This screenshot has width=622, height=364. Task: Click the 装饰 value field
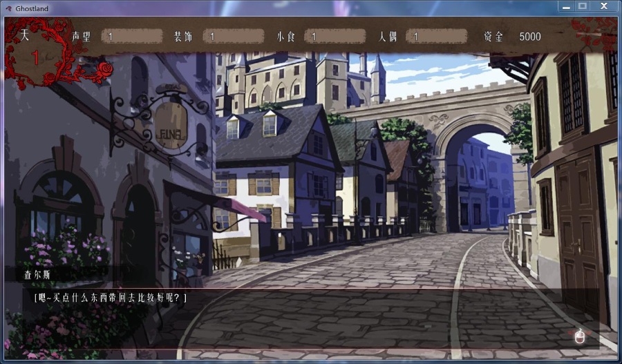[x=234, y=37]
